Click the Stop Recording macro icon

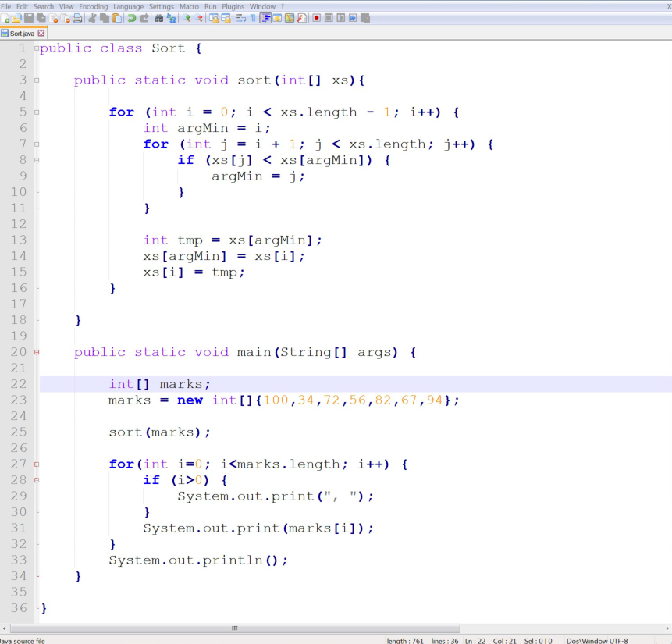pos(329,18)
